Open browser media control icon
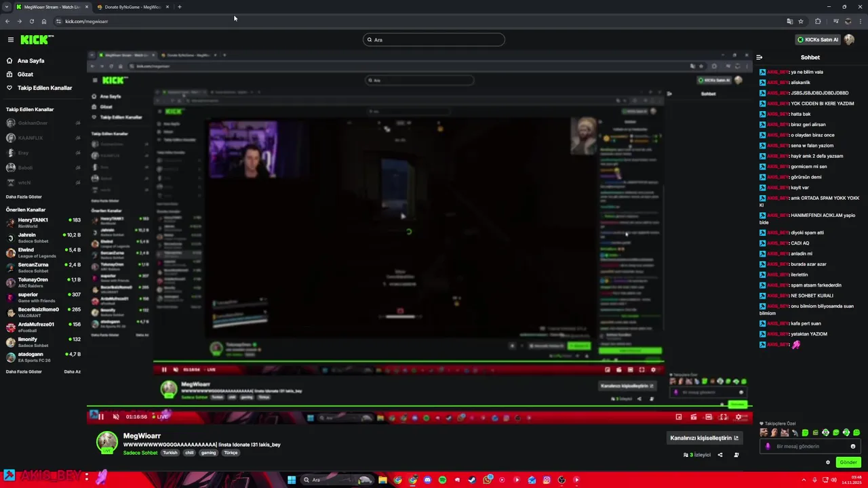 pos(835,22)
